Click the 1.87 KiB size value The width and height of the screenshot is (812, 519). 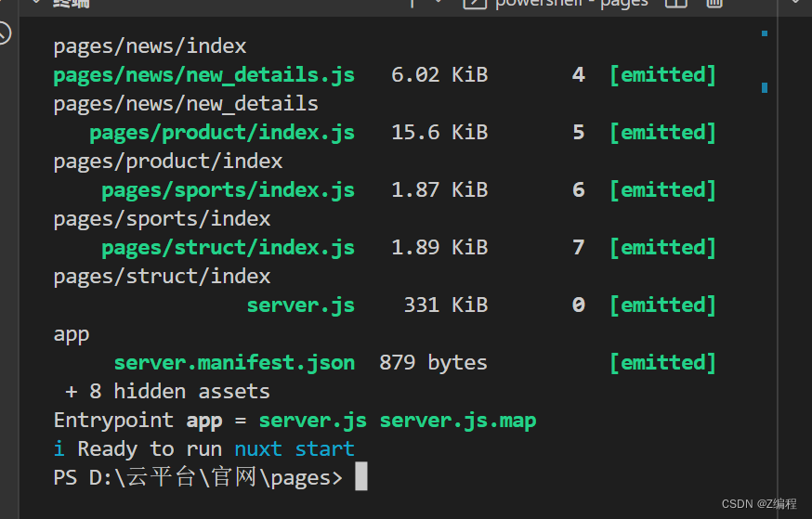[439, 190]
